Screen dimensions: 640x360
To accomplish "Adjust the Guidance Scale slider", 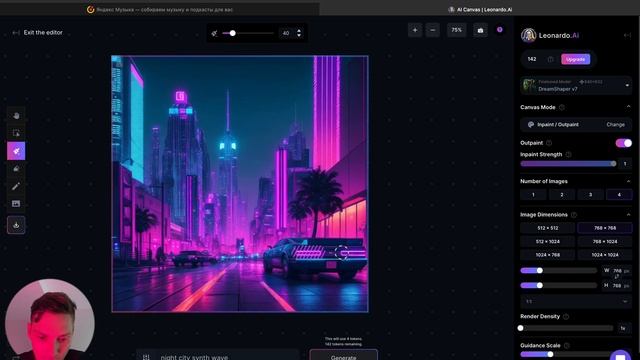I will point(567,354).
